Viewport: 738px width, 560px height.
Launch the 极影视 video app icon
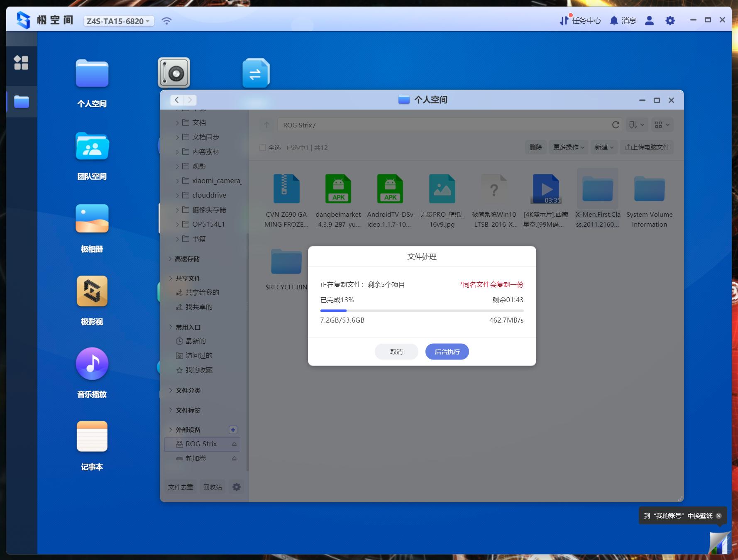coord(92,291)
